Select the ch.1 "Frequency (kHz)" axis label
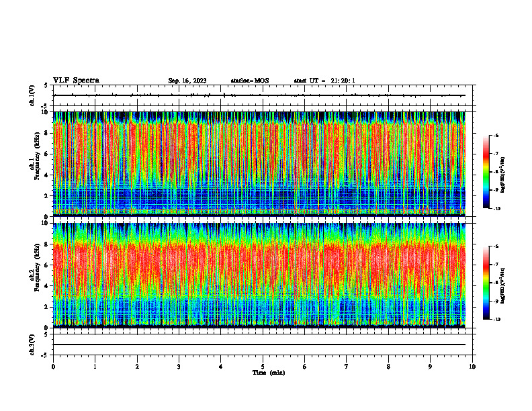The width and height of the screenshot is (532, 411). 37,156
